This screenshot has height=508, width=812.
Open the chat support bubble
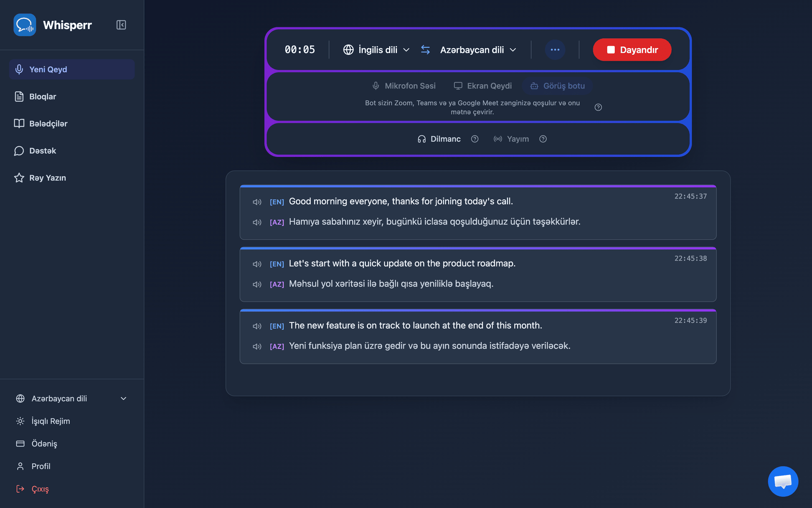tap(783, 481)
